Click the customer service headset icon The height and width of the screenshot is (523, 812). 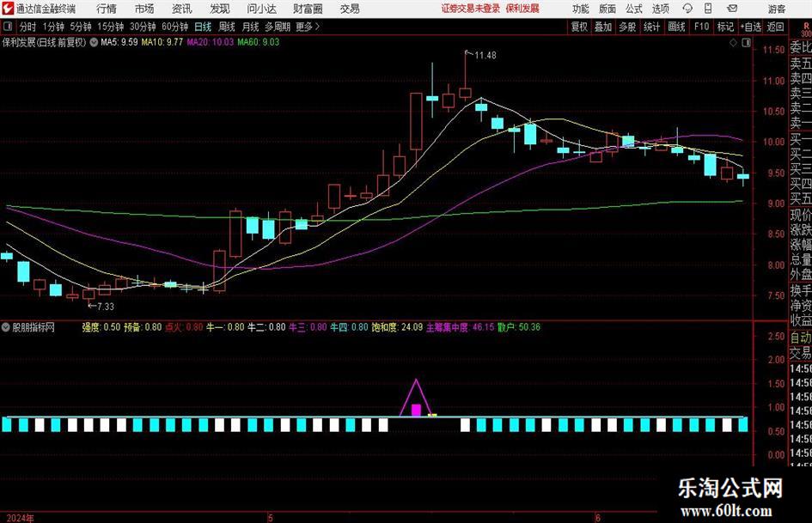click(x=687, y=9)
